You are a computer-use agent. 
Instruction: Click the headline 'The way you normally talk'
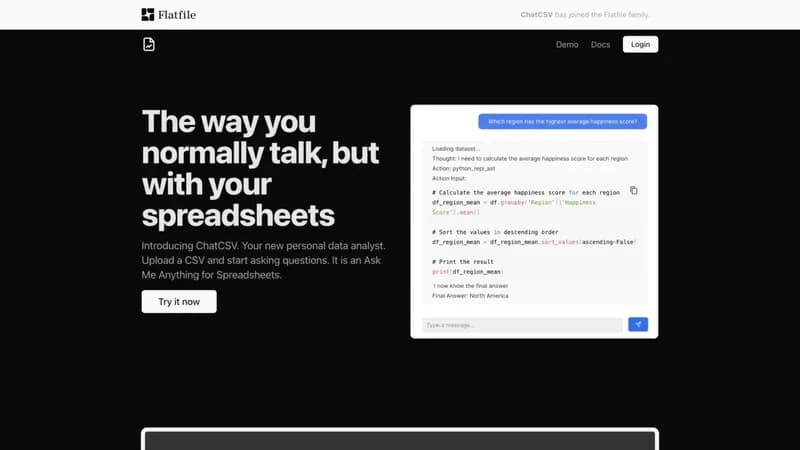(260, 168)
